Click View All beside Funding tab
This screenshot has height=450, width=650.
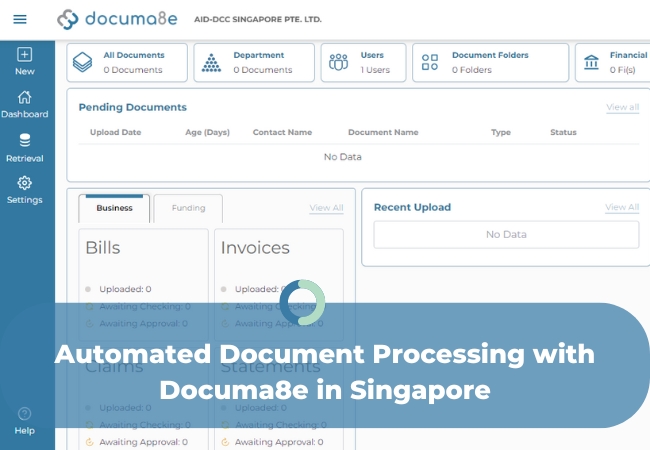(326, 208)
